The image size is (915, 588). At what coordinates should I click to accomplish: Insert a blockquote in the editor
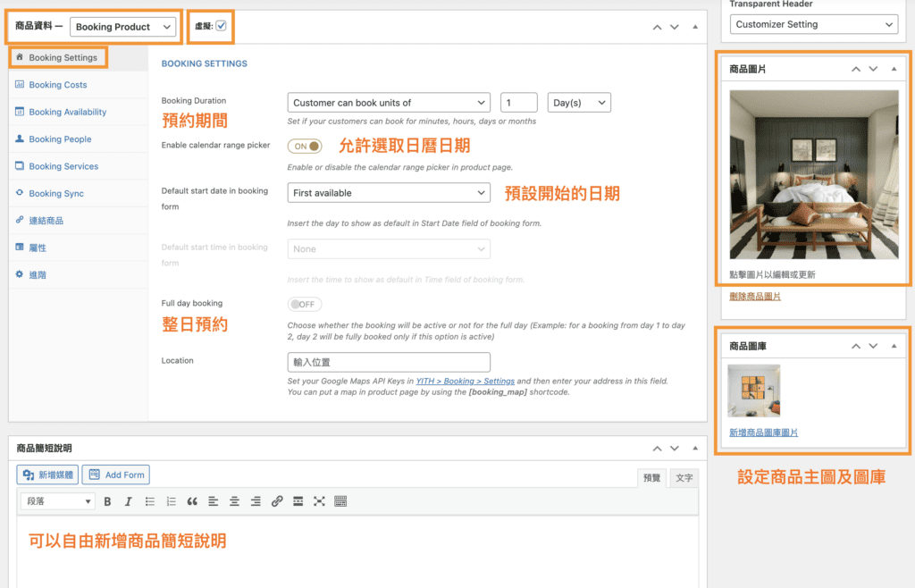[192, 501]
